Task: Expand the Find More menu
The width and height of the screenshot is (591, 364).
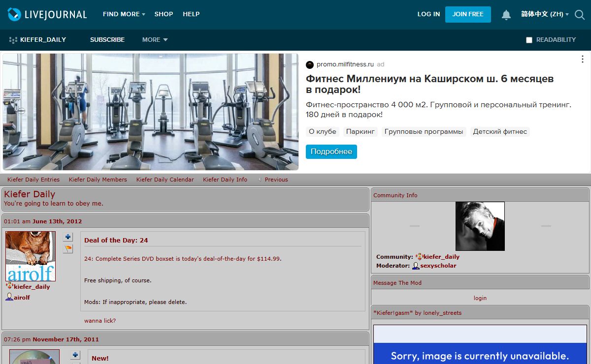Action: pyautogui.click(x=124, y=14)
